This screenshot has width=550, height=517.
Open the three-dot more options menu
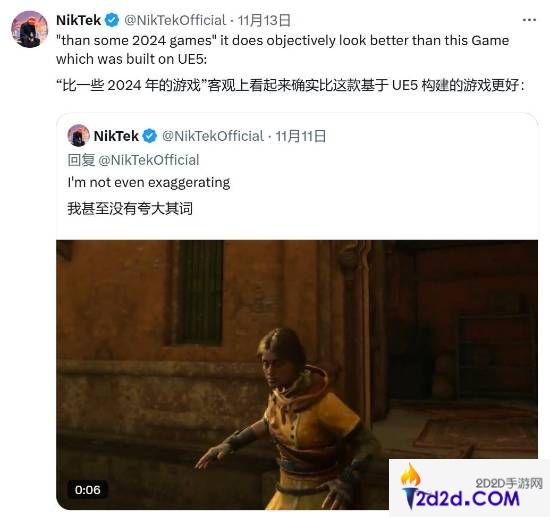pos(529,20)
